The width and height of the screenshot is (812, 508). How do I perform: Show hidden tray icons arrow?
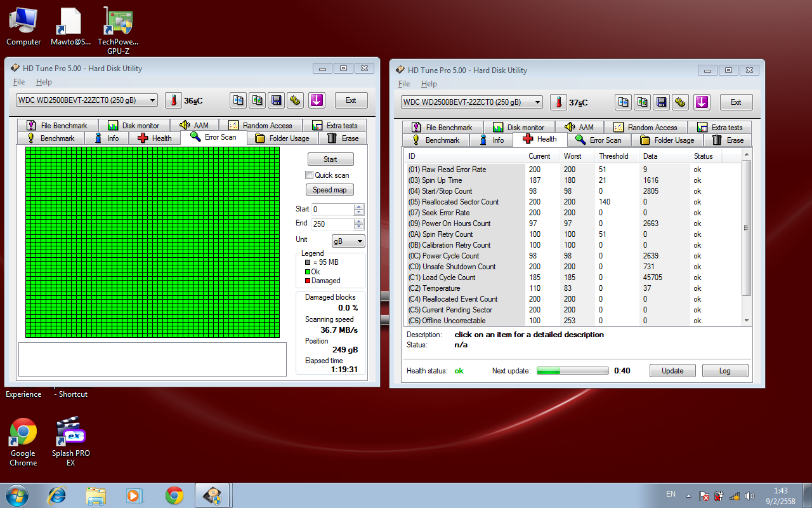pyautogui.click(x=688, y=495)
